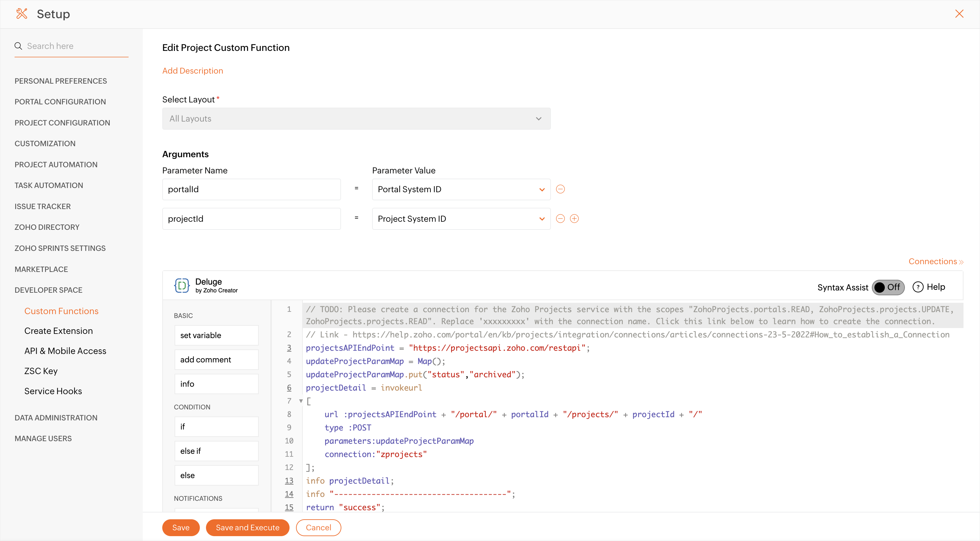Screen dimensions: 980x541
Task: Add a new argument with plus icon
Action: click(575, 218)
